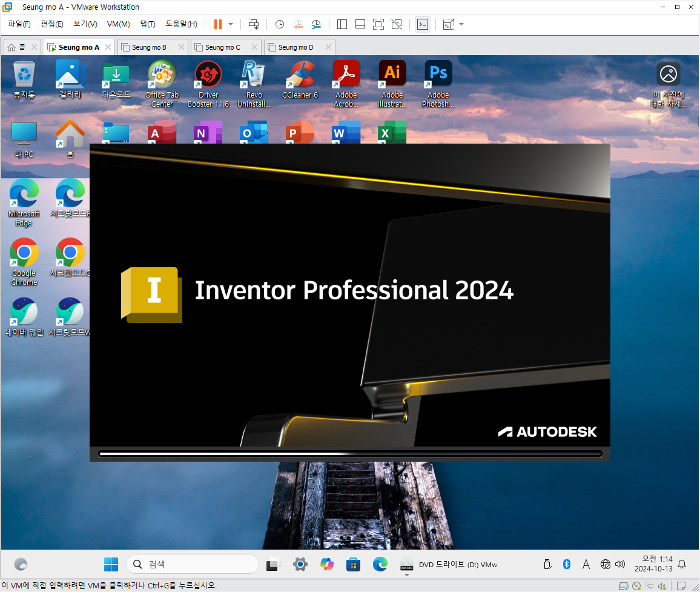This screenshot has height=592, width=700.
Task: Select the 휴지통 recycle bin icon
Action: pyautogui.click(x=24, y=80)
